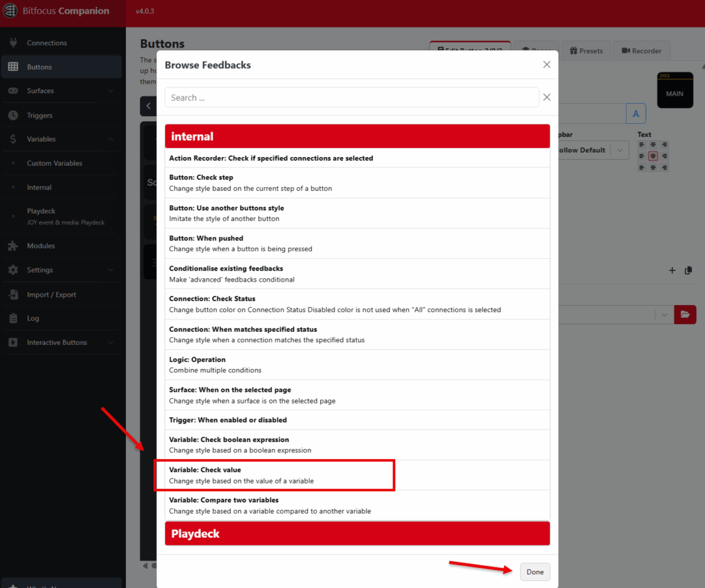Viewport: 705px width, 588px height.
Task: Toggle the center text alignment cell
Action: [x=653, y=156]
